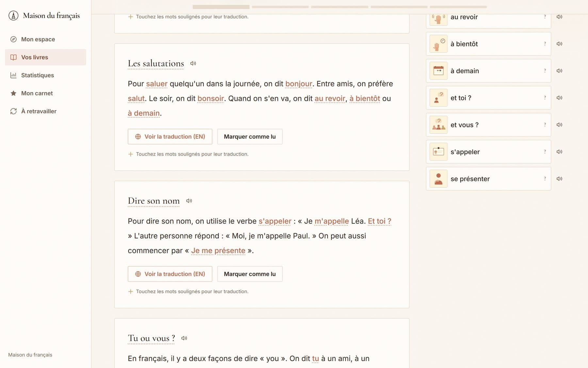This screenshot has width=588, height=368.
Task: Reveal meaning hint for à bientôt
Action: tap(545, 44)
